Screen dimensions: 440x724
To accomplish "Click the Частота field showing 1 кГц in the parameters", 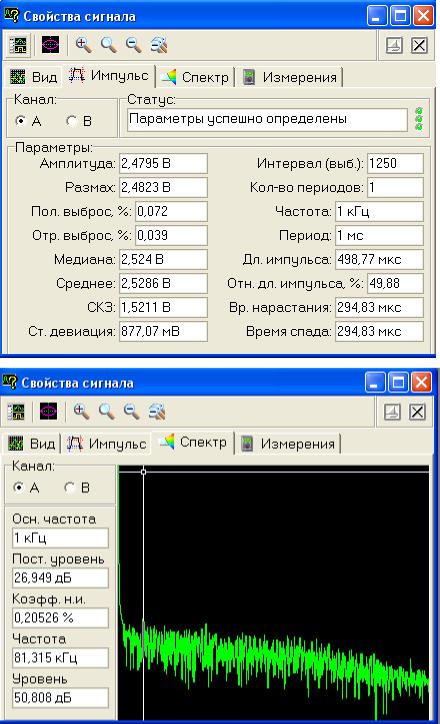I will 380,211.
